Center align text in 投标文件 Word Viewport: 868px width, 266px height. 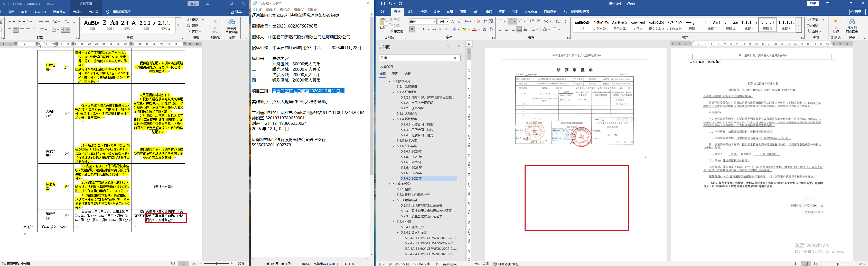[507, 29]
